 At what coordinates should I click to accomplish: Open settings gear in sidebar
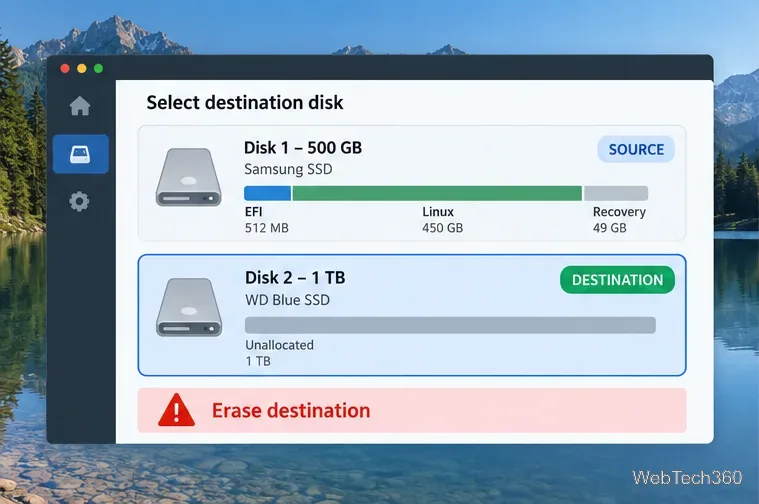tap(79, 201)
